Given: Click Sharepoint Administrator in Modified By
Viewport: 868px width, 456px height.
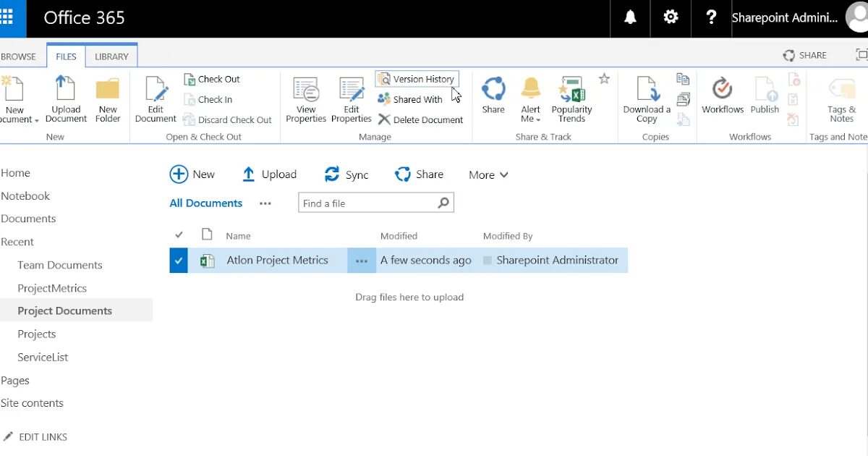Looking at the screenshot, I should click(557, 261).
